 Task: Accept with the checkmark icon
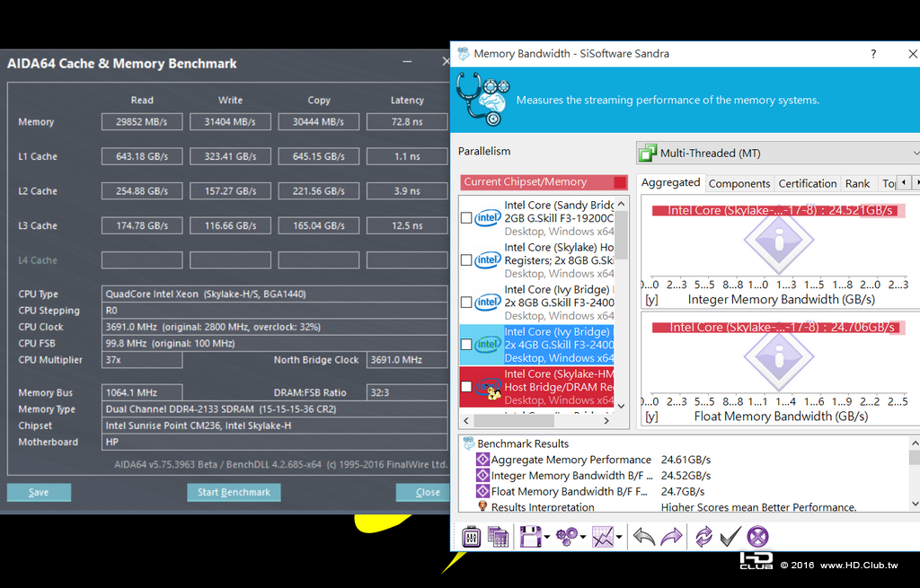pos(730,537)
